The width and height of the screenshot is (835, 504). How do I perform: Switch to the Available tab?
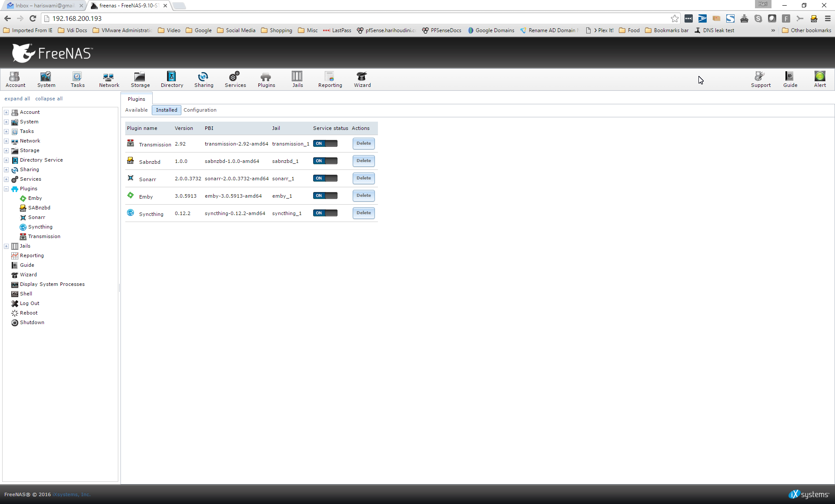pos(136,110)
